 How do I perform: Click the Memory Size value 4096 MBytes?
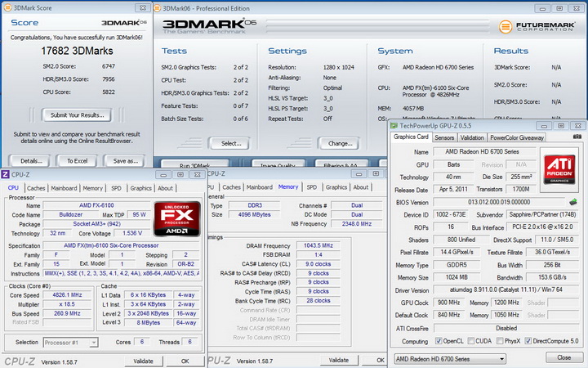coord(254,215)
